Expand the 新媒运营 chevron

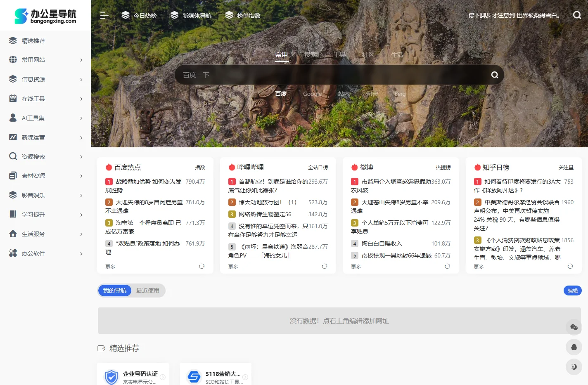pyautogui.click(x=81, y=137)
